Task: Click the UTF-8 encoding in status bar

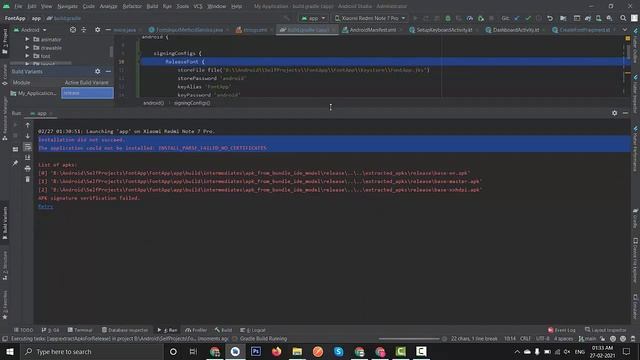Action: tap(542, 339)
